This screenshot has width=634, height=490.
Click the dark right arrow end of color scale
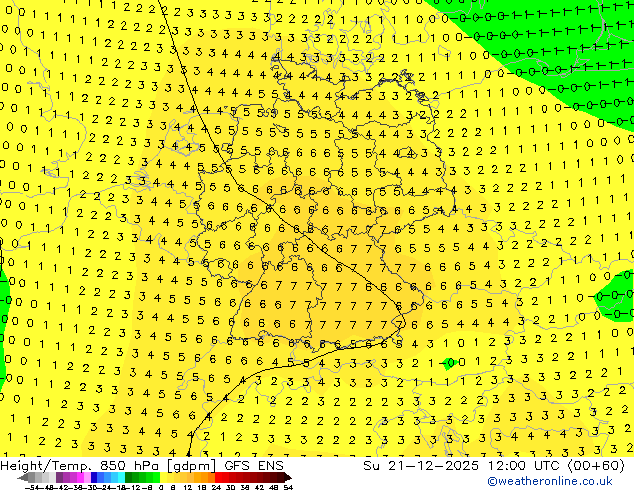pyautogui.click(x=288, y=478)
